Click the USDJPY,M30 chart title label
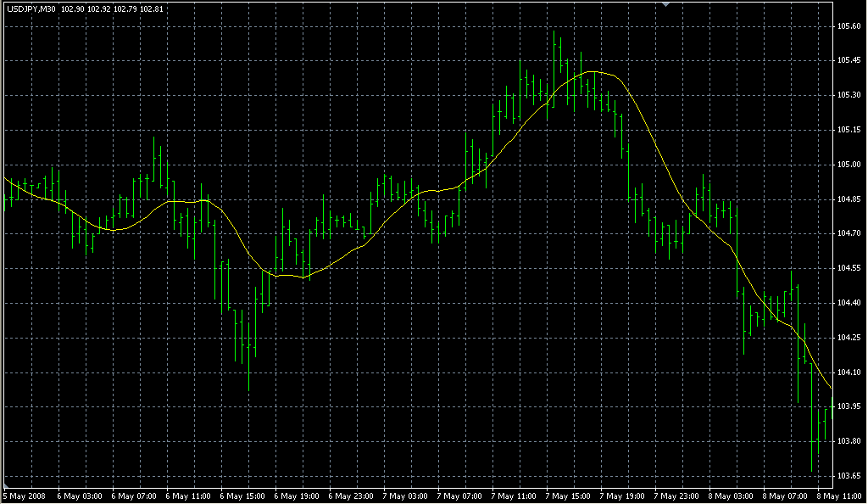The height and width of the screenshot is (504, 868). [31, 8]
